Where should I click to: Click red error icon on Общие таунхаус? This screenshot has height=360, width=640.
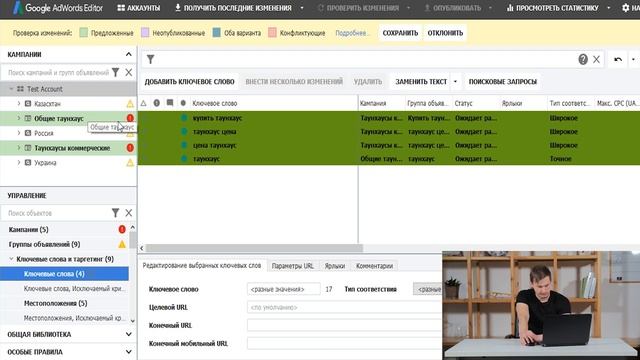[130, 118]
